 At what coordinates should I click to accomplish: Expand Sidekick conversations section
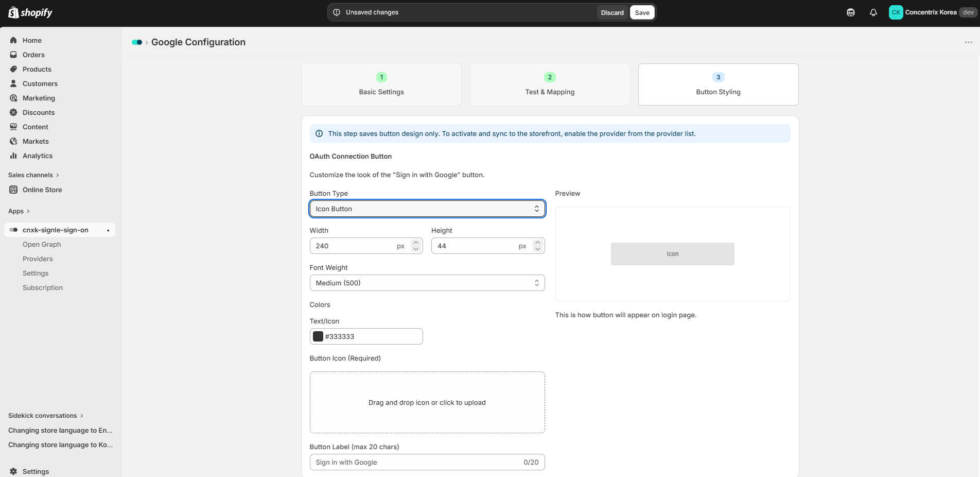(x=46, y=416)
